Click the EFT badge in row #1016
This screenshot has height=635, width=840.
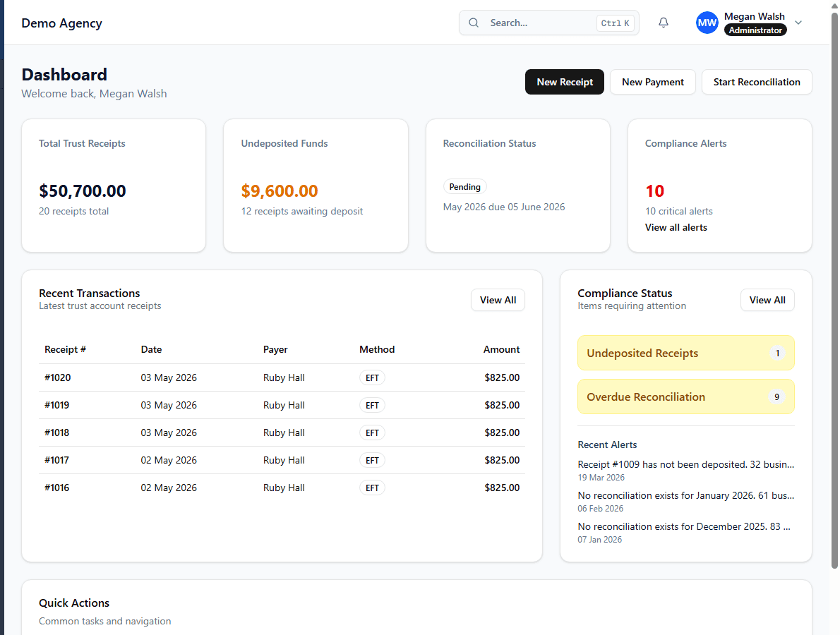click(372, 488)
